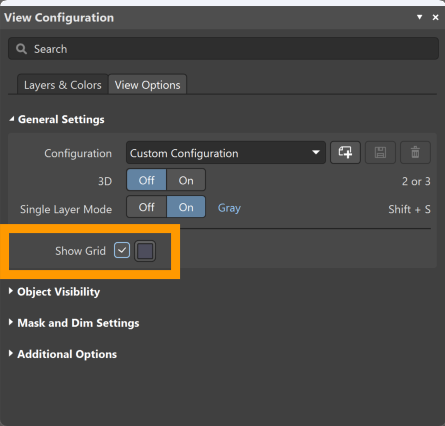445x426 pixels.
Task: Set 3D mode to Off
Action: pos(146,180)
